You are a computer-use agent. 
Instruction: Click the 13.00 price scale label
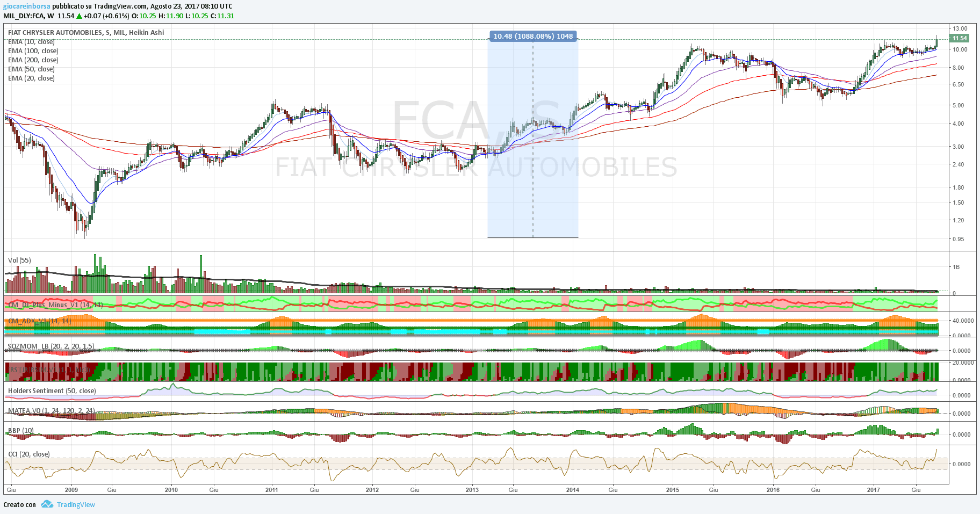coord(960,28)
